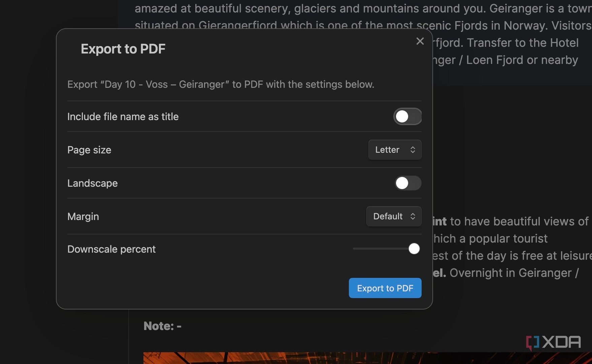Open the Page size dropdown
The image size is (592, 364).
394,150
